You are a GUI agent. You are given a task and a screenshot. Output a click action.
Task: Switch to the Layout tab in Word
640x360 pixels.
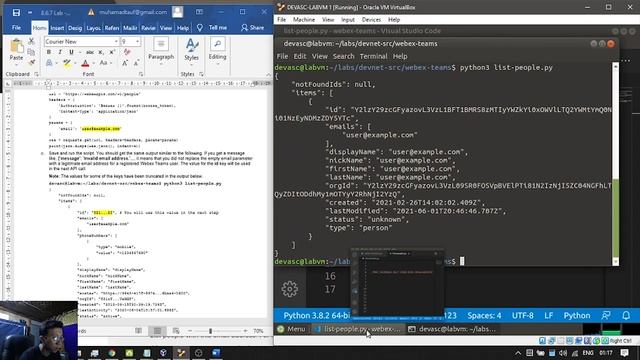tap(93, 28)
